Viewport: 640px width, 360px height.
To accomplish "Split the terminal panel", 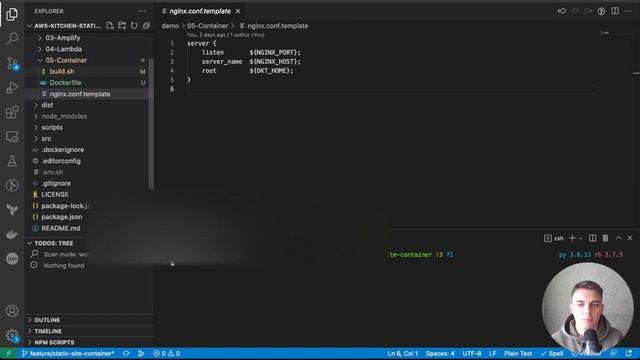I will (592, 238).
